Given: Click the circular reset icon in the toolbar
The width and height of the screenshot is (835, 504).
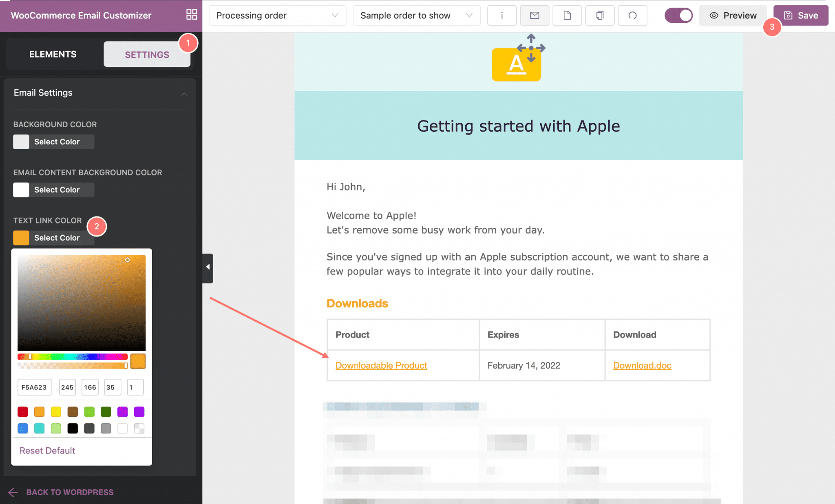Looking at the screenshot, I should pos(632,15).
